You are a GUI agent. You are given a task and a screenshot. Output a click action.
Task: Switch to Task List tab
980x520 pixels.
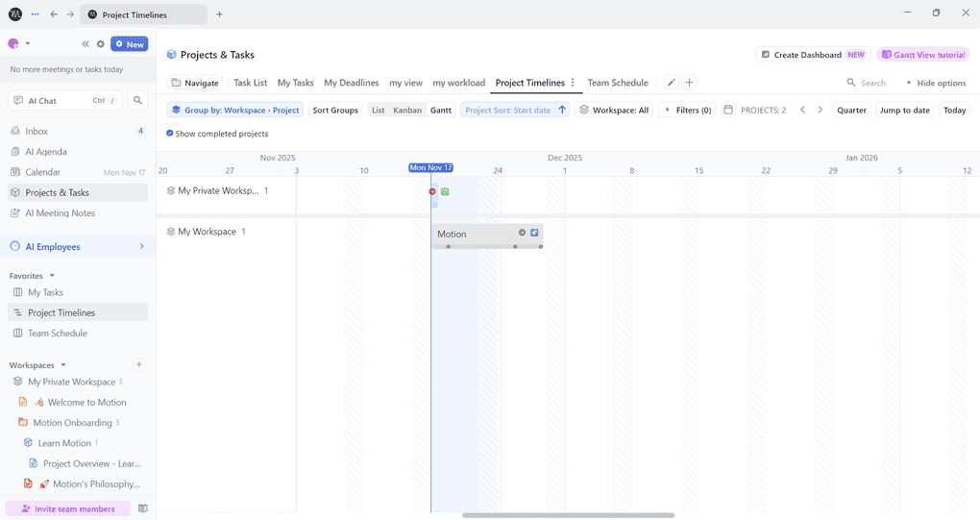(x=250, y=83)
